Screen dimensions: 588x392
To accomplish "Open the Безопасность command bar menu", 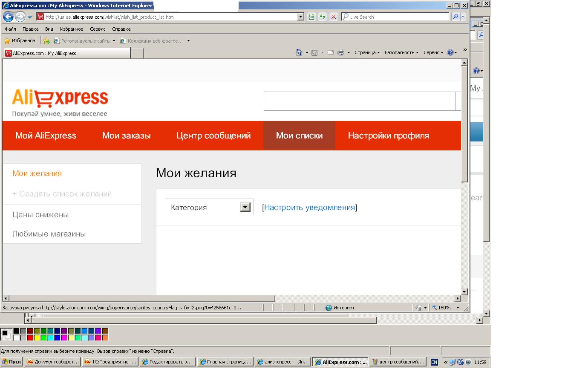I will [x=401, y=52].
